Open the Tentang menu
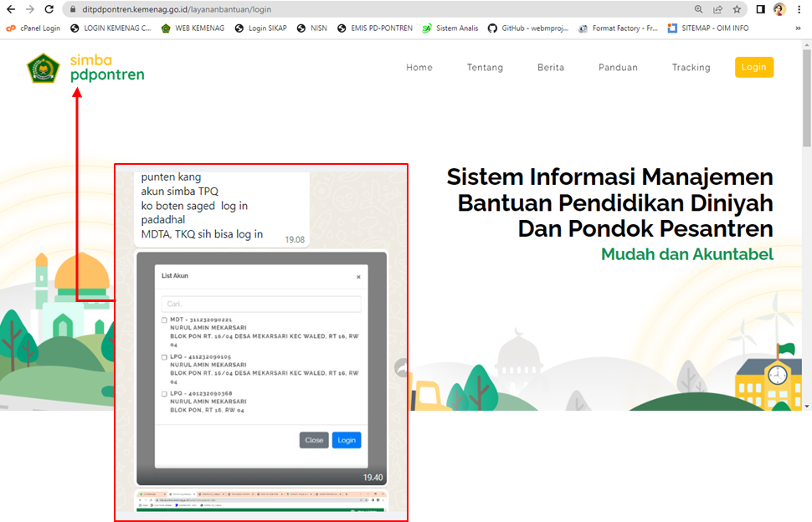The width and height of the screenshot is (812, 522). [485, 67]
